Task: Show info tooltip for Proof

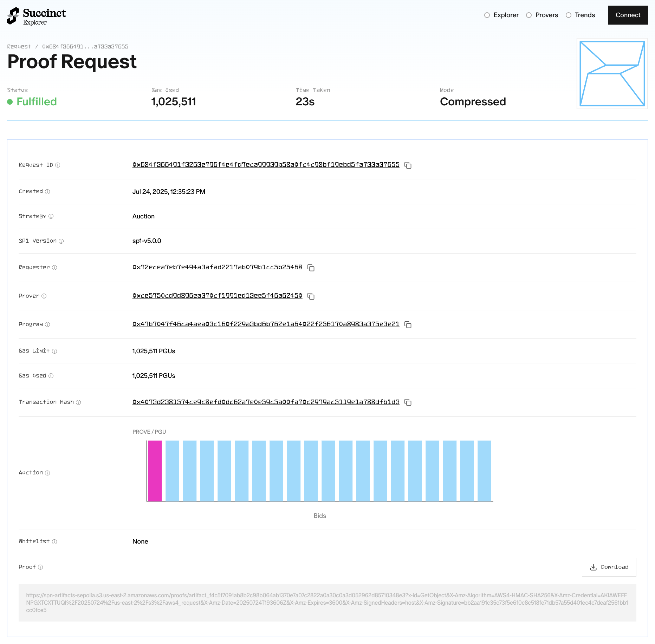Action: click(40, 567)
